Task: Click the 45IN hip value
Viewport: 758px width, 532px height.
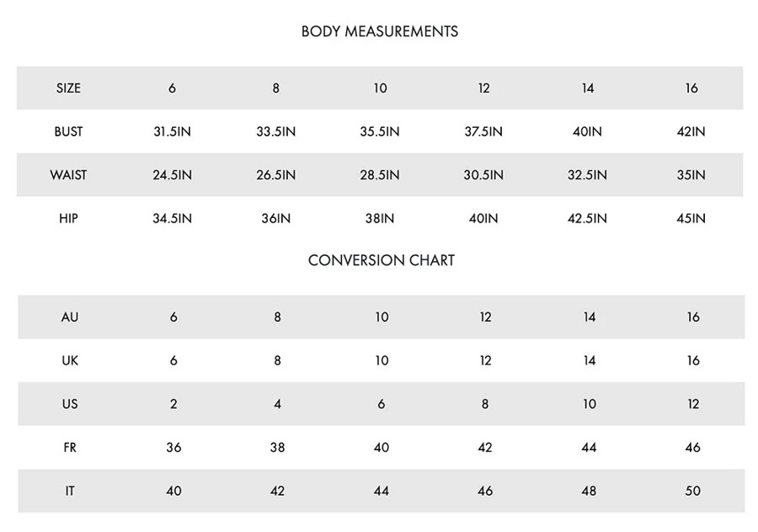Action: point(691,218)
